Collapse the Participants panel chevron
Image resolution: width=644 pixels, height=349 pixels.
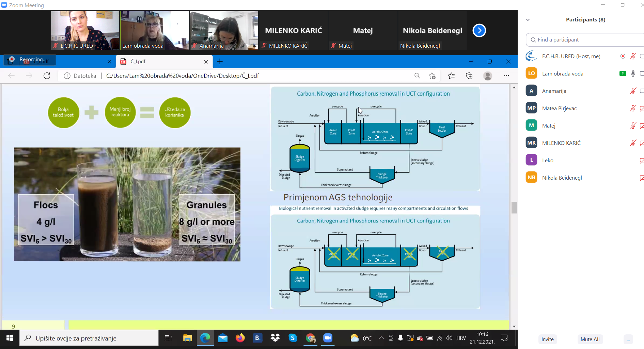[x=528, y=20]
